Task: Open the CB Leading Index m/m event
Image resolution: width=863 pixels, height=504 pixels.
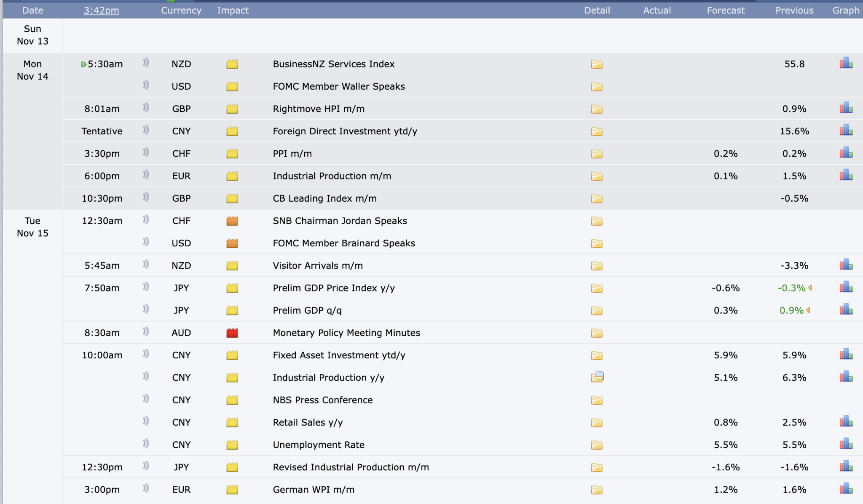Action: [325, 199]
